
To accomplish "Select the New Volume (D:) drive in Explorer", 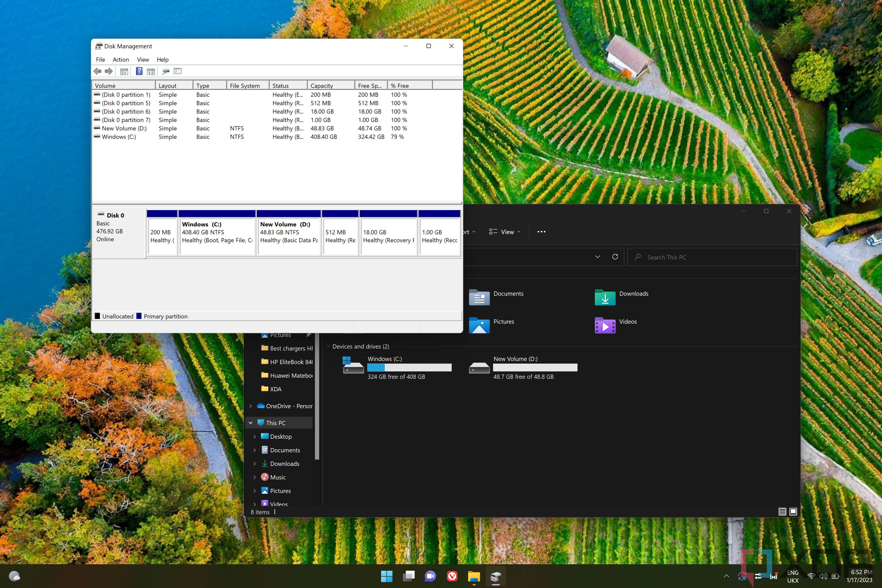I will tap(523, 367).
